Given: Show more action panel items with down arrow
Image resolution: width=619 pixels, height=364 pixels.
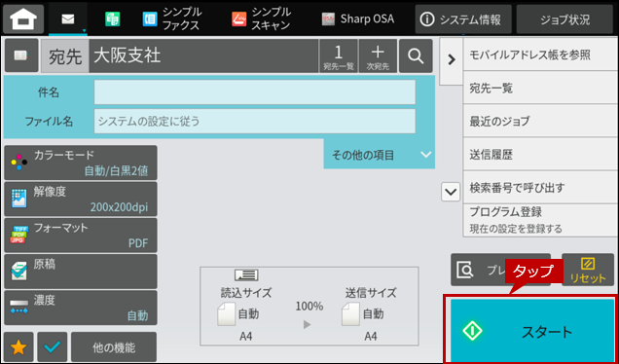Looking at the screenshot, I should click(451, 193).
